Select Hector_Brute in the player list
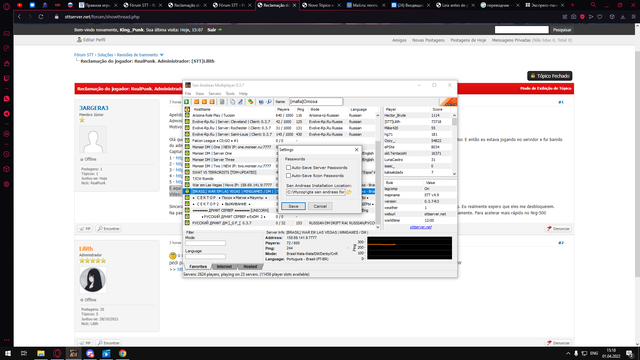 pyautogui.click(x=417, y=116)
